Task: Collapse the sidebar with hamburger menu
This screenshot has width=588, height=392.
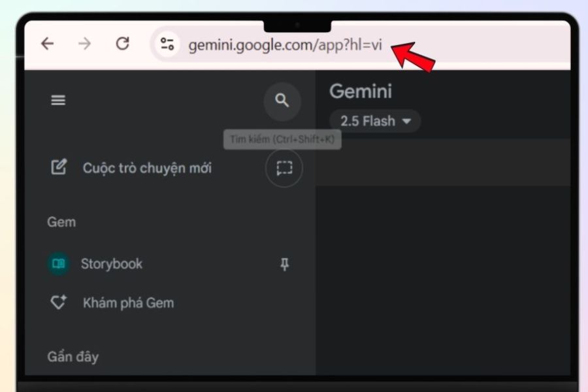Action: click(59, 100)
